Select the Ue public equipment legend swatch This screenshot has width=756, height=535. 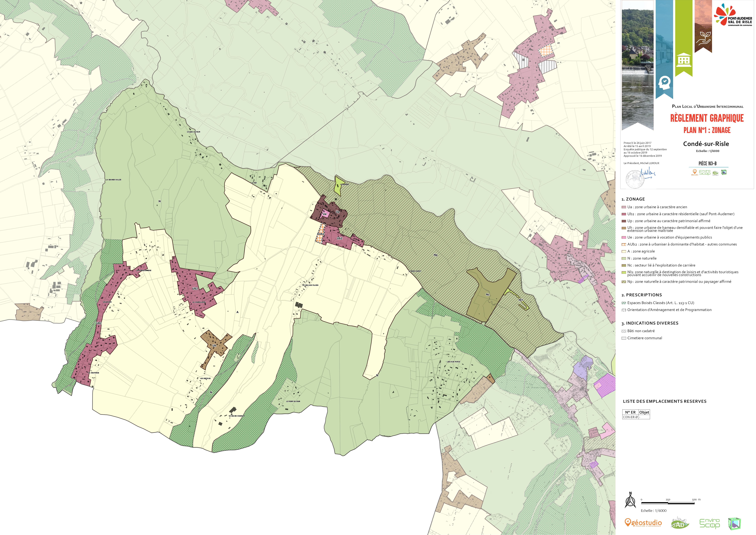624,238
